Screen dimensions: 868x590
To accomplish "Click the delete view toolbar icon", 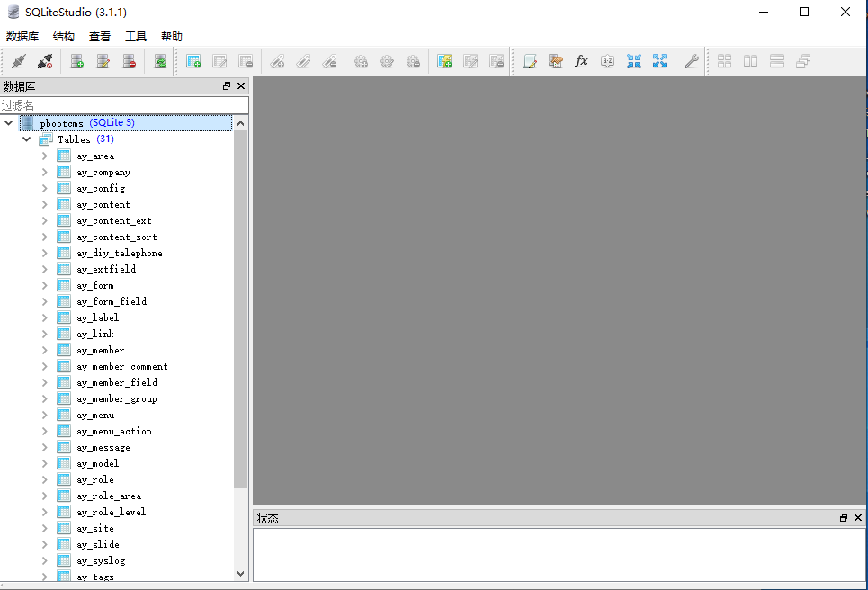I will (497, 61).
